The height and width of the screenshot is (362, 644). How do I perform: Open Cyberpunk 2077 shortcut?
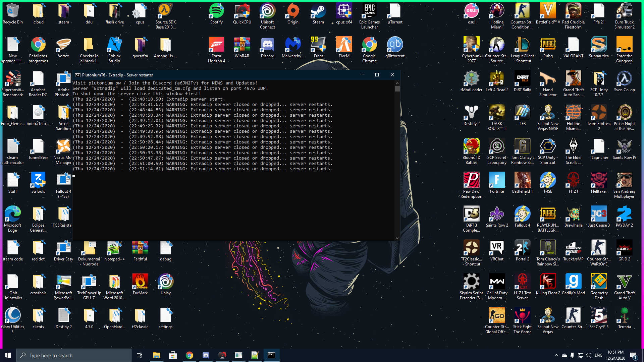[x=471, y=50]
